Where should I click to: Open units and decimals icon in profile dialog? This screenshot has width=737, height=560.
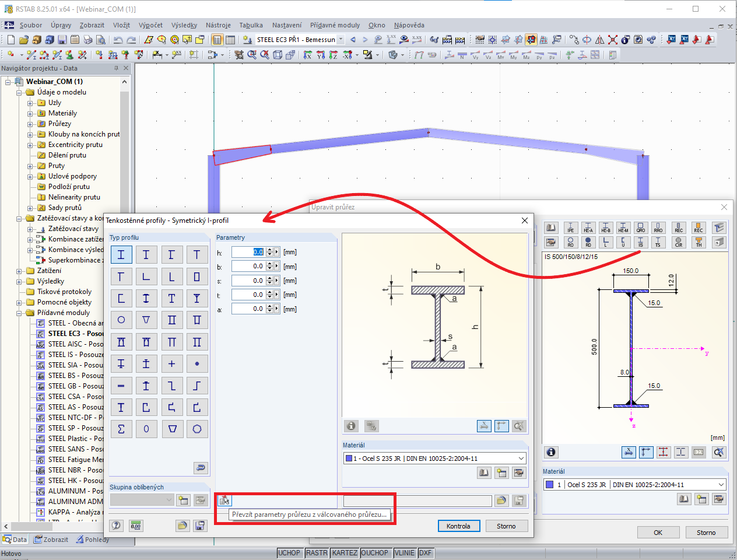tap(135, 526)
